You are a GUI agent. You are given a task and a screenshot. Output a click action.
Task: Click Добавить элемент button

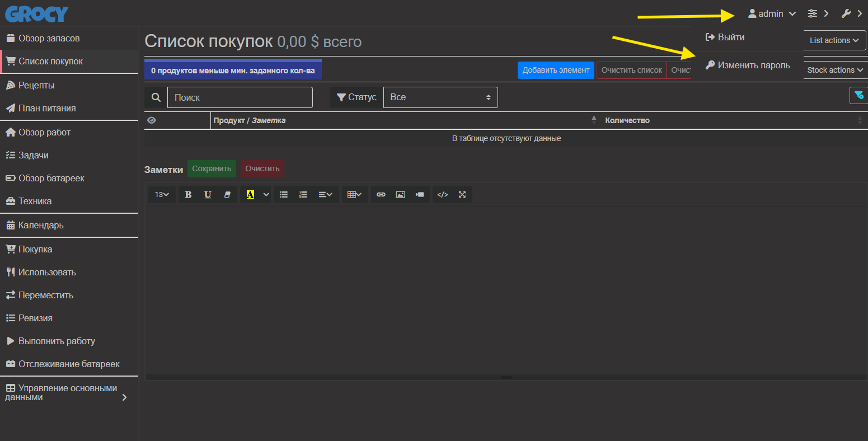pyautogui.click(x=556, y=70)
